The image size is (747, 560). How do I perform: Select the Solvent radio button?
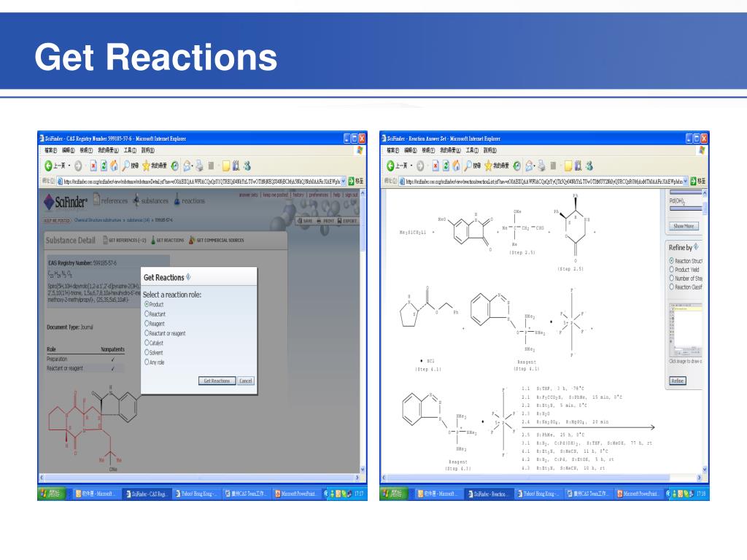[147, 352]
